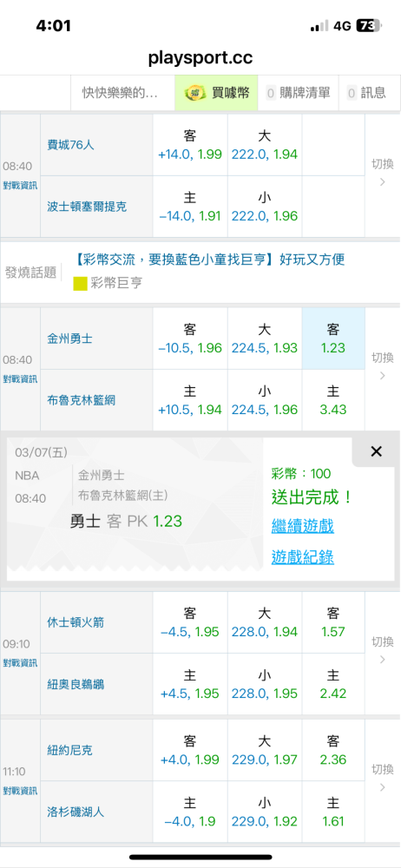Screen dimensions: 401x868
Task: Open the 彩幣交流 hot topic link
Action: pyautogui.click(x=209, y=260)
